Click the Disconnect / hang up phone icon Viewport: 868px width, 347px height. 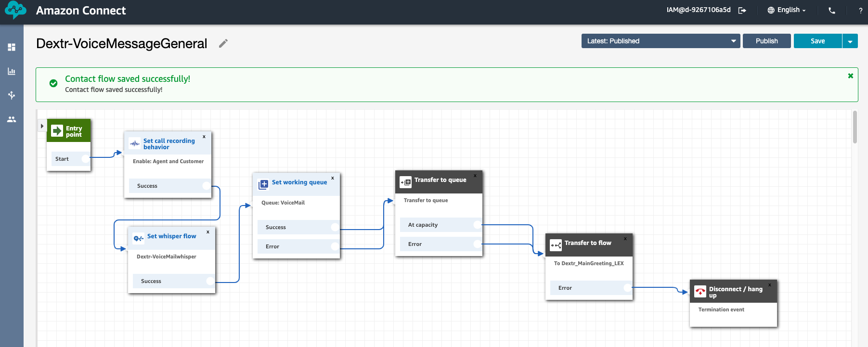pyautogui.click(x=700, y=291)
